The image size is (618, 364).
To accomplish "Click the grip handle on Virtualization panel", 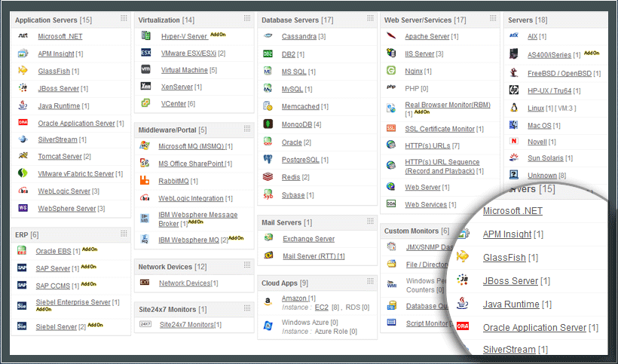I will (x=247, y=19).
